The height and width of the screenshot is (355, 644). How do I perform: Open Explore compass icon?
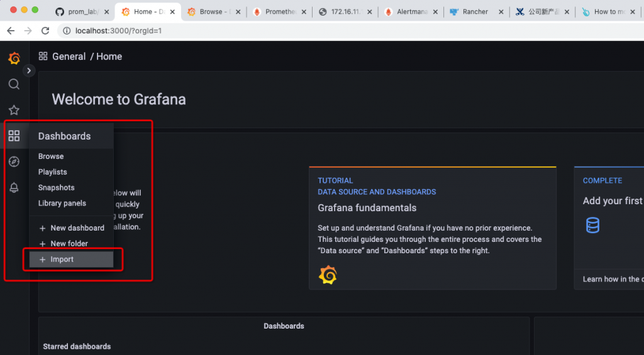14,161
